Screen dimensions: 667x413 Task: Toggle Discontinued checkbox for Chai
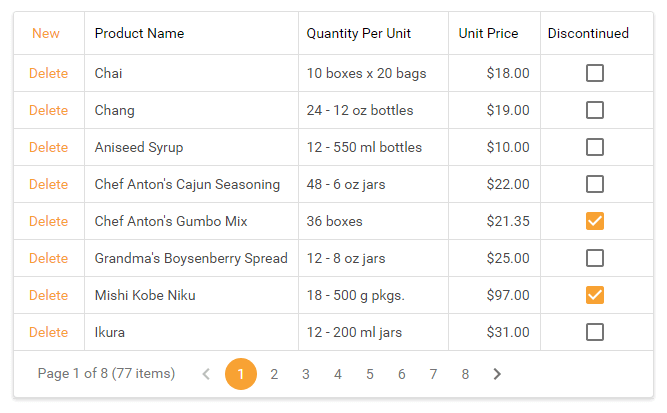pos(595,73)
